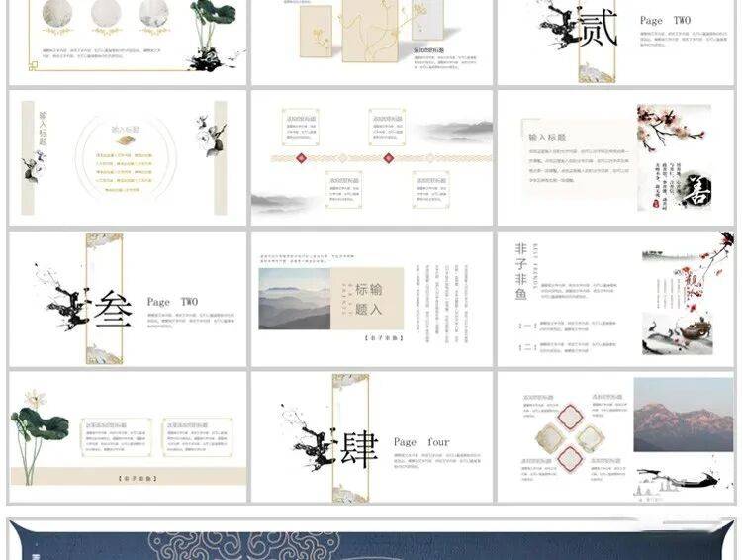Click the right red diamond timeline marker

pos(389,158)
